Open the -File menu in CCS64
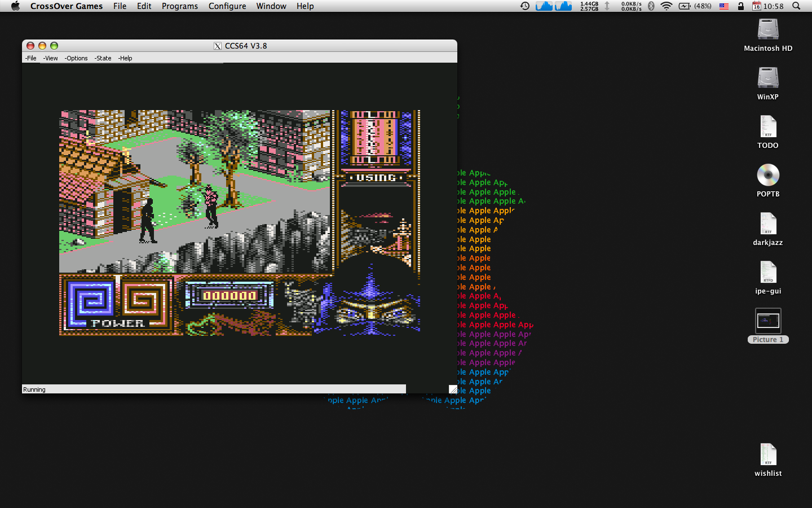Viewport: 812px width, 508px height. tap(30, 58)
